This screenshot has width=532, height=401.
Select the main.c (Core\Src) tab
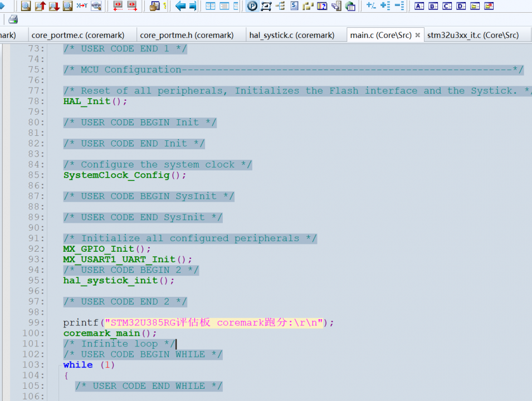pos(380,35)
